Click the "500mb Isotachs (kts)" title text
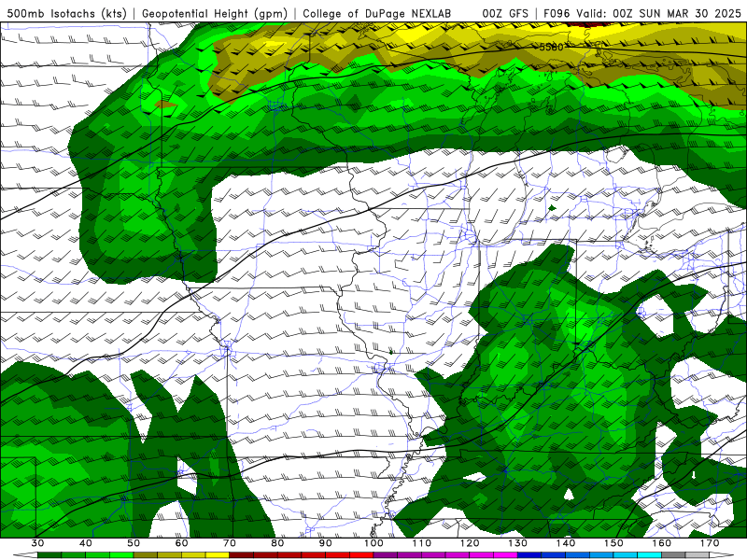Screen dimensions: 747x560 (x=66, y=13)
